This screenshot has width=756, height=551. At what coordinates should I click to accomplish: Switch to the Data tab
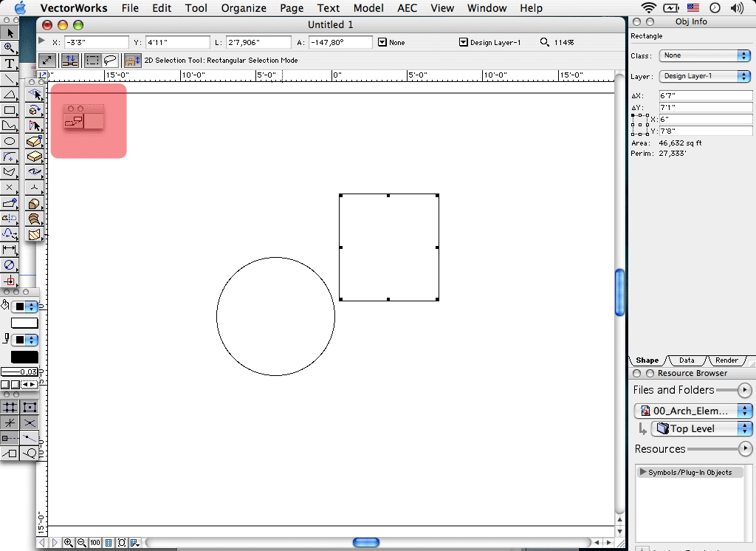[687, 360]
